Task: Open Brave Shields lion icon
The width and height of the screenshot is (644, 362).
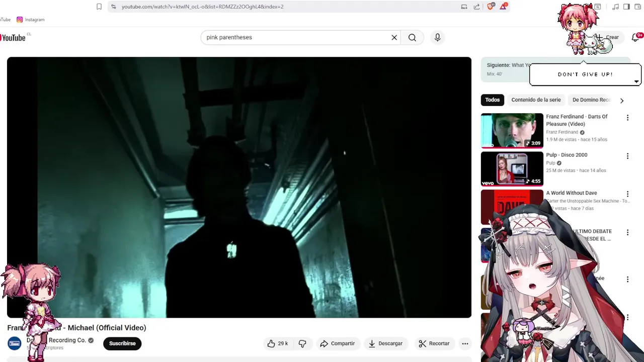Action: tap(491, 7)
